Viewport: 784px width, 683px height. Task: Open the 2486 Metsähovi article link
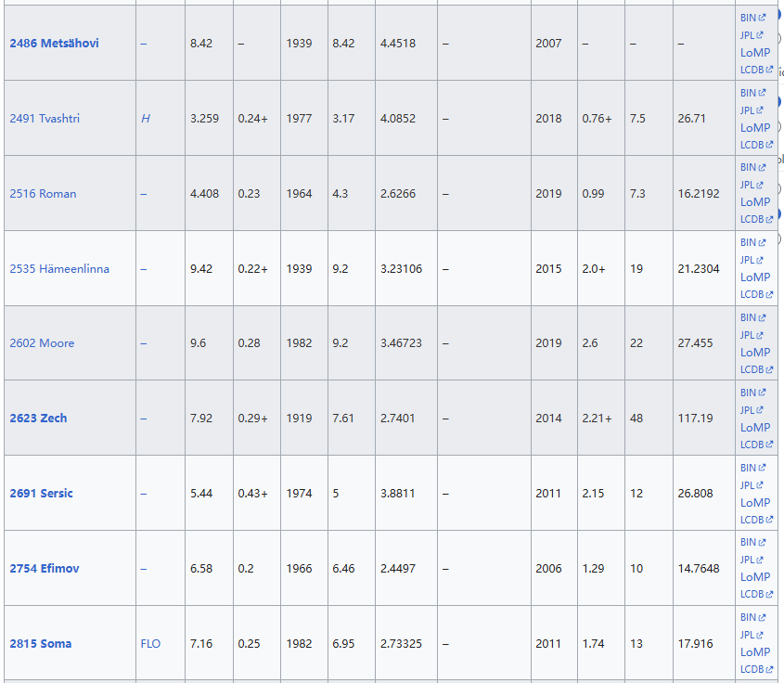pos(54,44)
